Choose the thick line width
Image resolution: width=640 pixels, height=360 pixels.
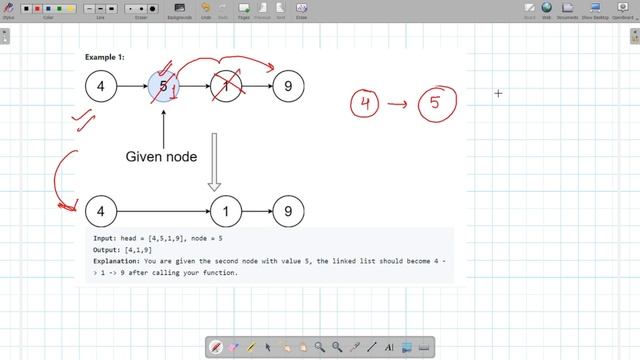point(111,9)
